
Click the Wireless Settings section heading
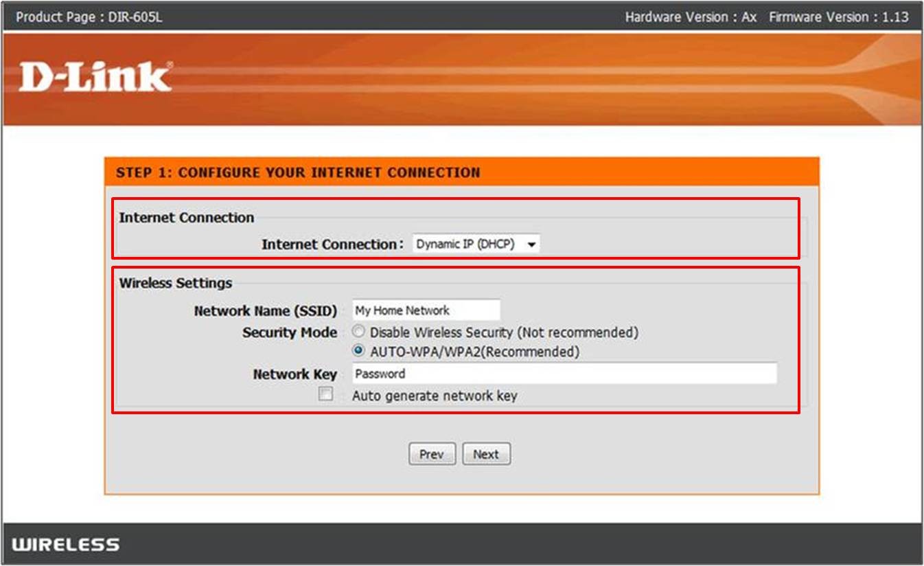tap(176, 283)
